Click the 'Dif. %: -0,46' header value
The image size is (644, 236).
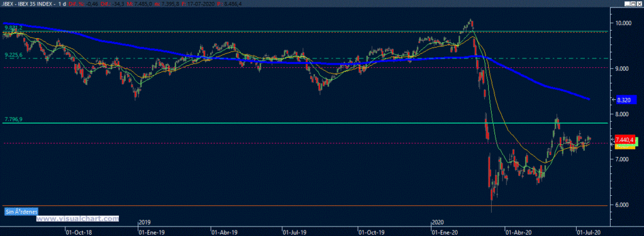click(x=84, y=4)
